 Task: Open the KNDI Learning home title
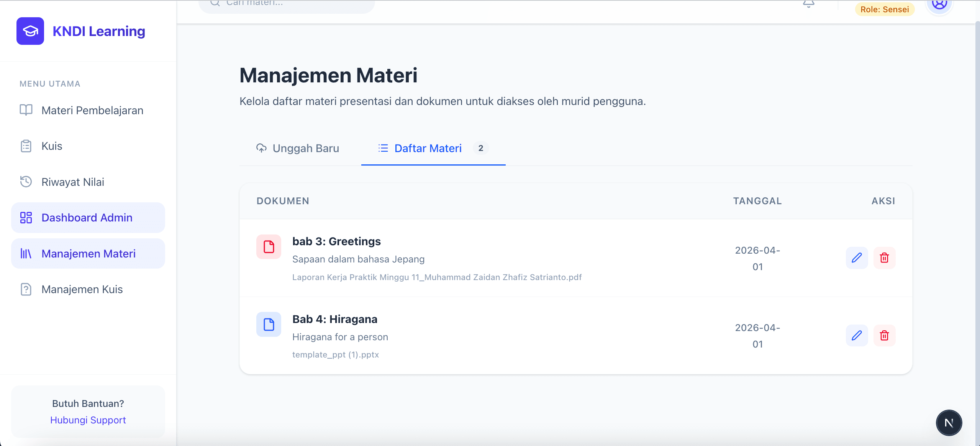coord(99,31)
